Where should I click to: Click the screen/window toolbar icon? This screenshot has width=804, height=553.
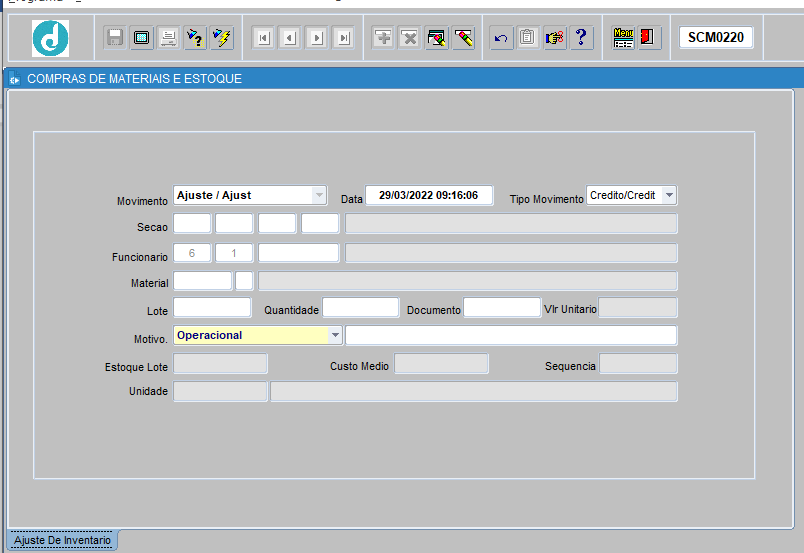[142, 38]
